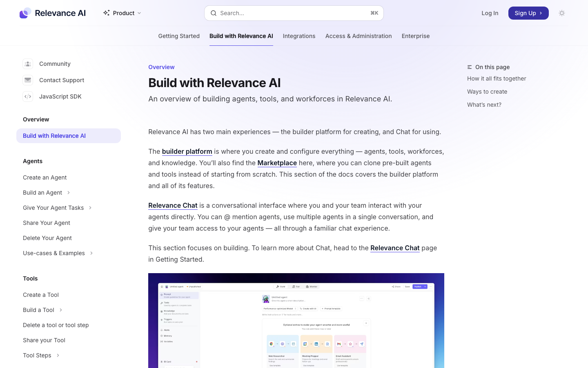The image size is (588, 368).
Task: Toggle the light/dark theme sun icon
Action: tap(562, 13)
